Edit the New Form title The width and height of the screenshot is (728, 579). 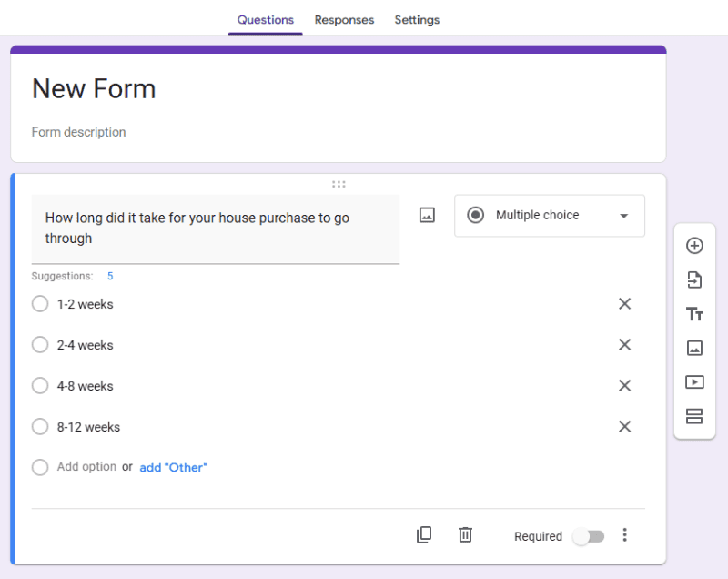coord(94,88)
